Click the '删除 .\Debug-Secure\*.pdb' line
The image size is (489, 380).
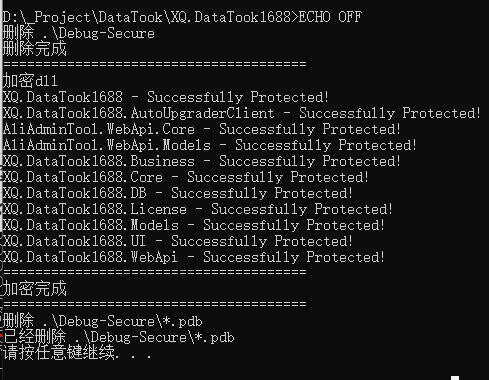point(103,321)
